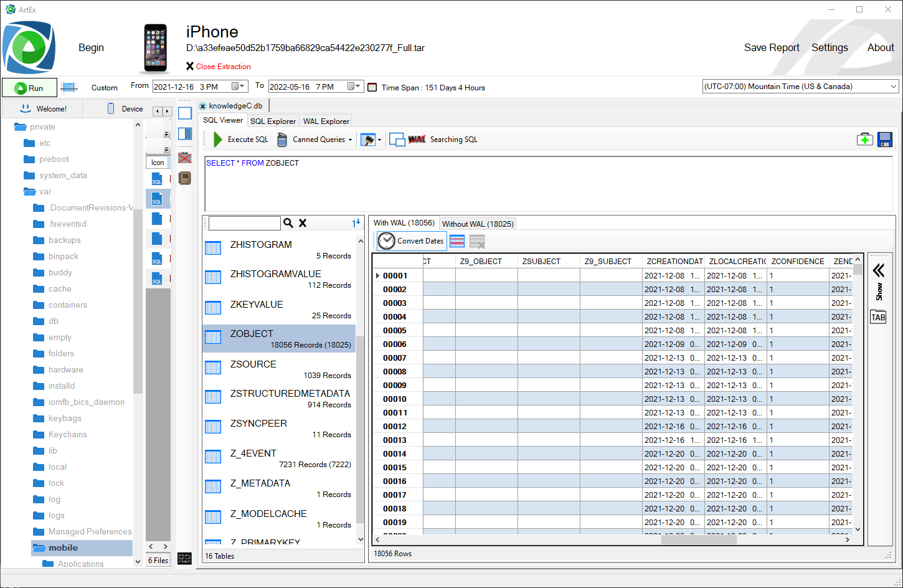
Task: Open the Mountain Time timezone dropdown
Action: (894, 87)
